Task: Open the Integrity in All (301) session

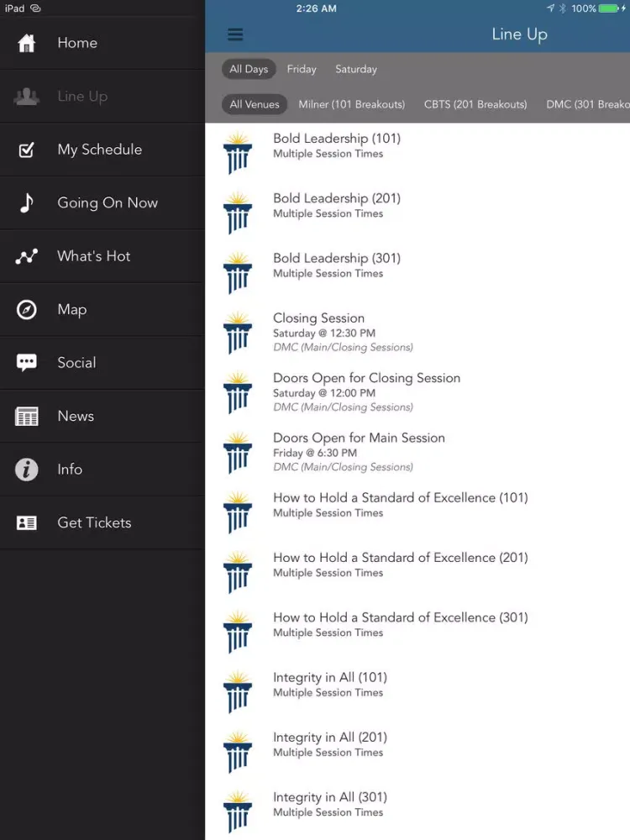Action: [417, 812]
